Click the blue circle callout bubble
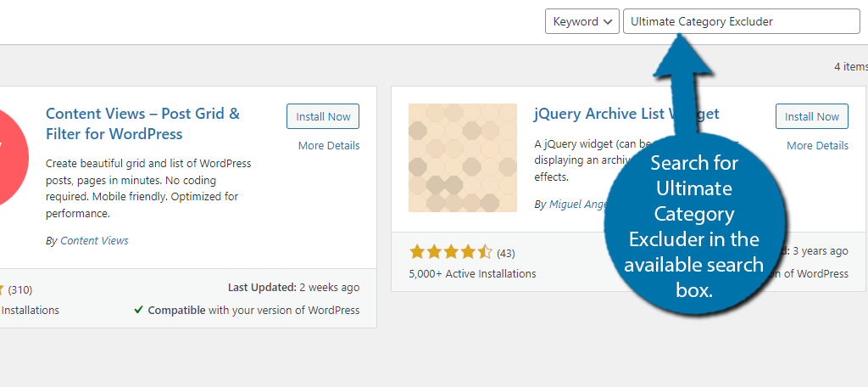The image size is (868, 387). [694, 225]
